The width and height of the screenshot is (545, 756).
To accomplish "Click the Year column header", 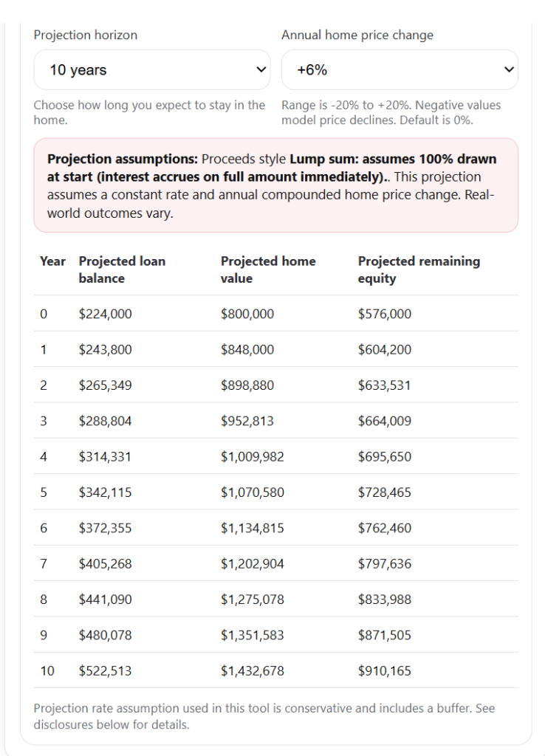I will pos(52,261).
